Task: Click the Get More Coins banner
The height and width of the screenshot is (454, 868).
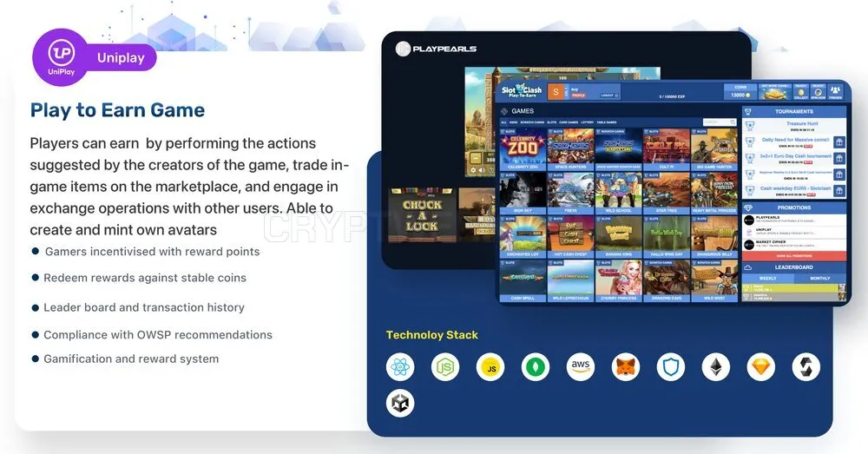Action: 775,92
